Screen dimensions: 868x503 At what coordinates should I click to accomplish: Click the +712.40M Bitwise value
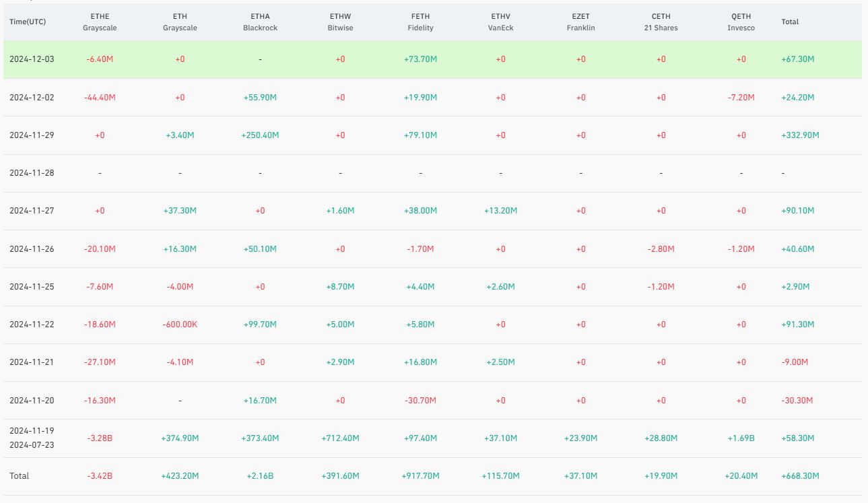click(x=340, y=438)
